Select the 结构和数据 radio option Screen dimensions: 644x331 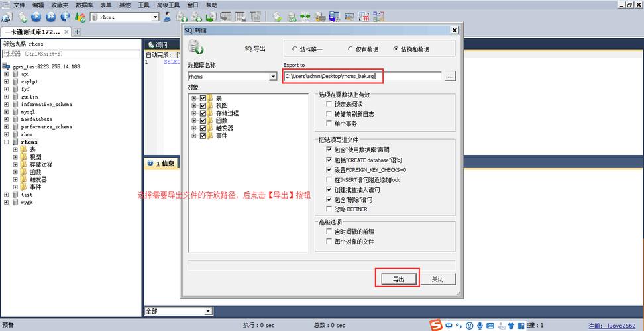coord(396,49)
